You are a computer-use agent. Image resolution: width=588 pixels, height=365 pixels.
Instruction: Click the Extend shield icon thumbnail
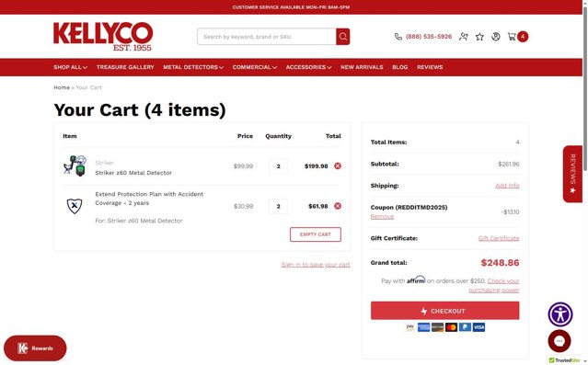[75, 206]
